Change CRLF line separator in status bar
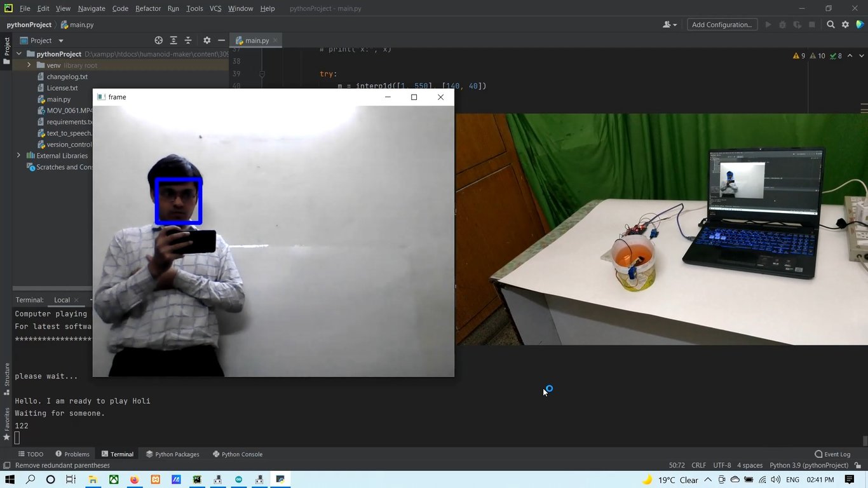The width and height of the screenshot is (868, 488). coord(698,465)
